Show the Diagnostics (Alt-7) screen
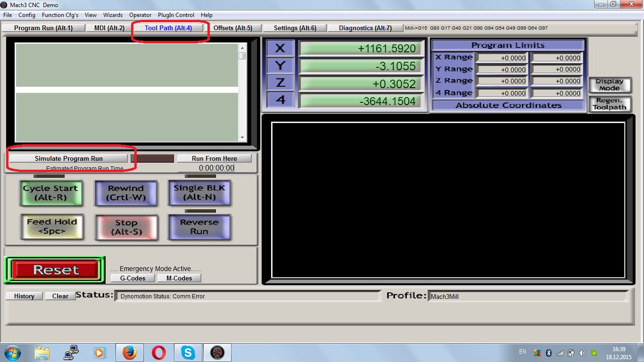The height and width of the screenshot is (362, 644). point(365,28)
